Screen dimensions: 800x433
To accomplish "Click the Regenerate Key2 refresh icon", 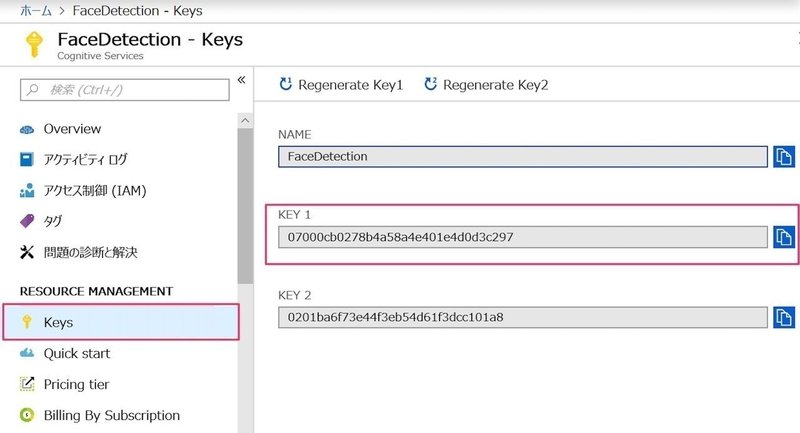I will coord(431,84).
